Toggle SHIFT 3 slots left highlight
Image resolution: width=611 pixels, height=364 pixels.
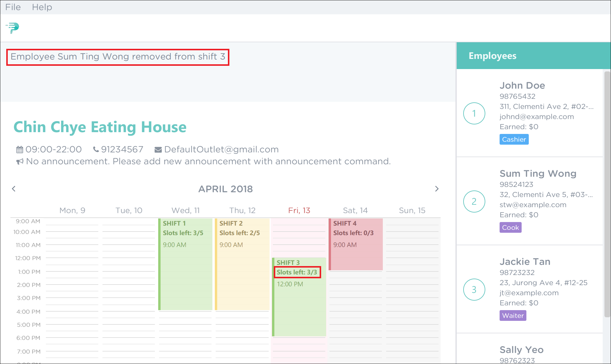(x=297, y=272)
